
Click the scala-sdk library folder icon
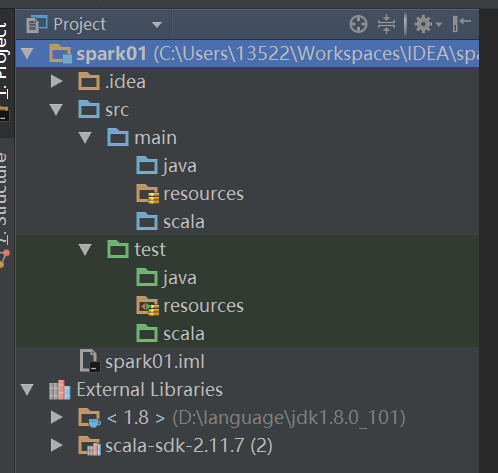tap(89, 446)
